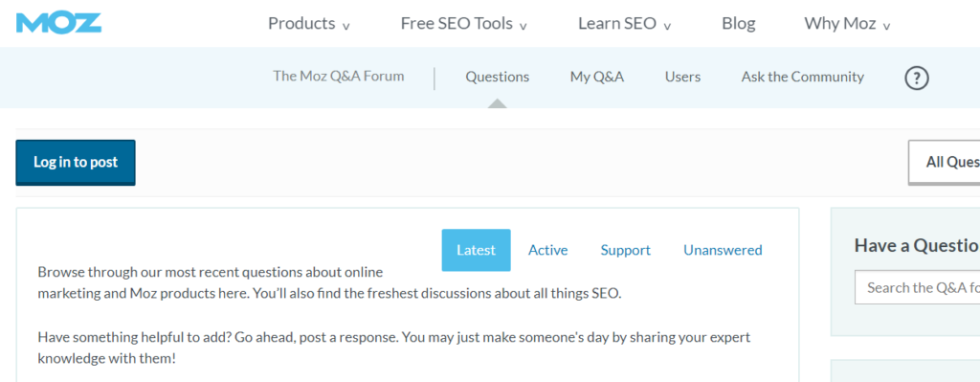
Task: Switch to the Support tab
Action: point(626,250)
